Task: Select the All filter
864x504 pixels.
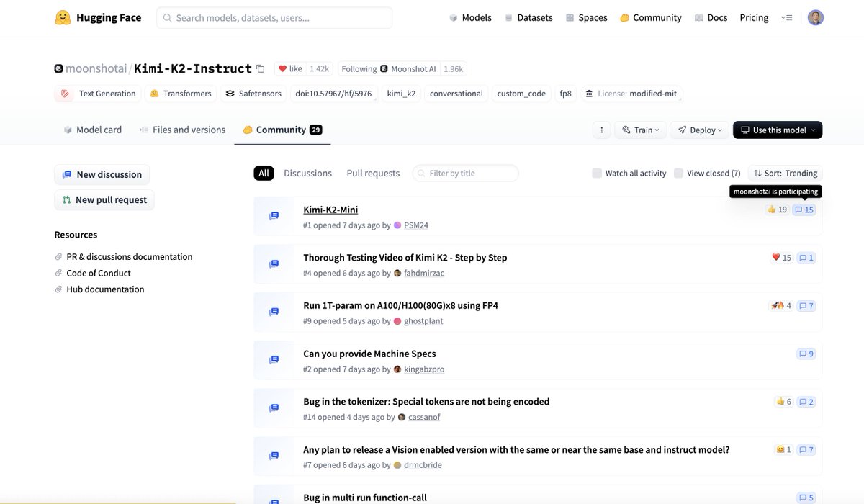Action: click(x=264, y=174)
